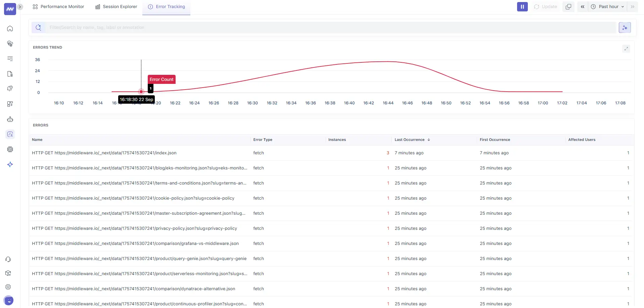
Task: Open the Real User Monitoring sidebar icon
Action: point(10,134)
